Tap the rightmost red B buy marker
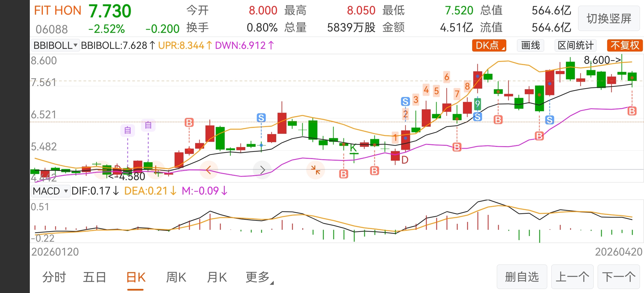 pos(632,111)
